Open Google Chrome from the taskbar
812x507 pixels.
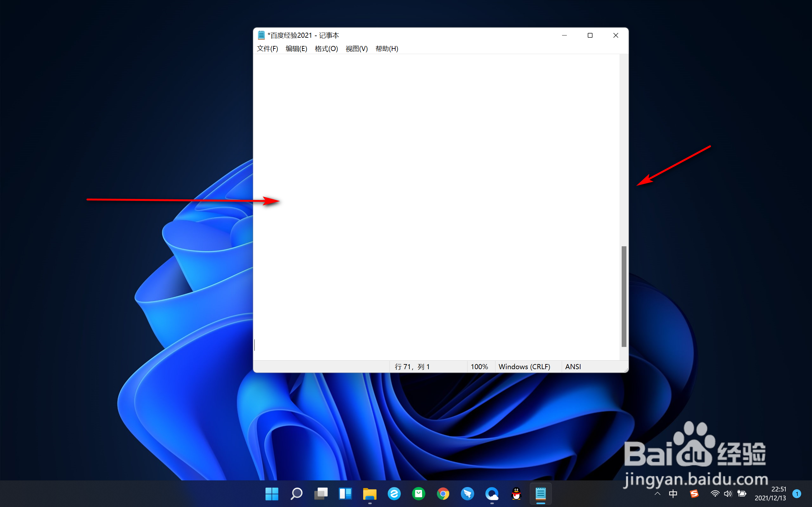(443, 494)
